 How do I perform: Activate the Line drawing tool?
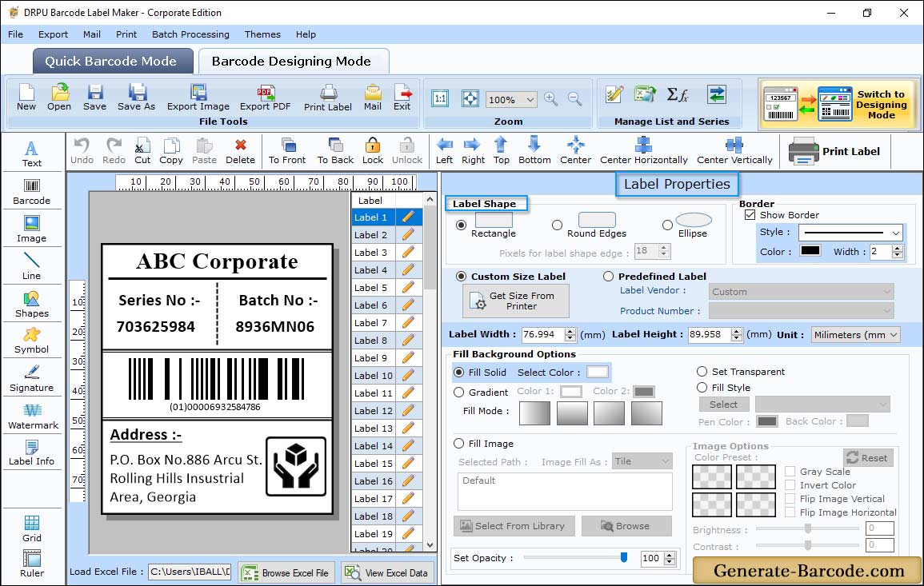pyautogui.click(x=32, y=266)
